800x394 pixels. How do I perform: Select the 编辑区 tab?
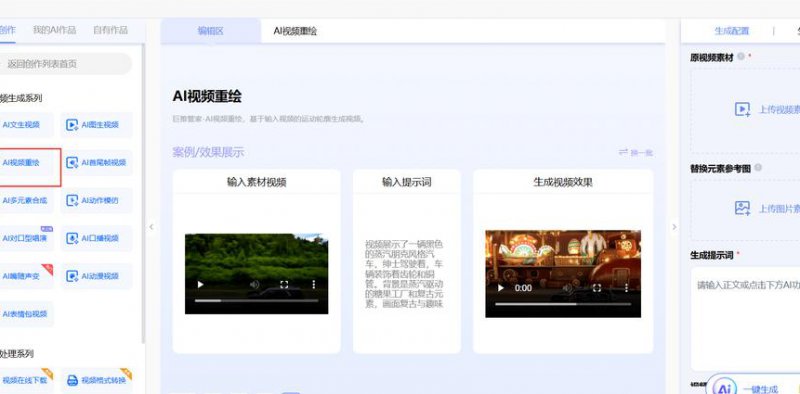click(211, 31)
